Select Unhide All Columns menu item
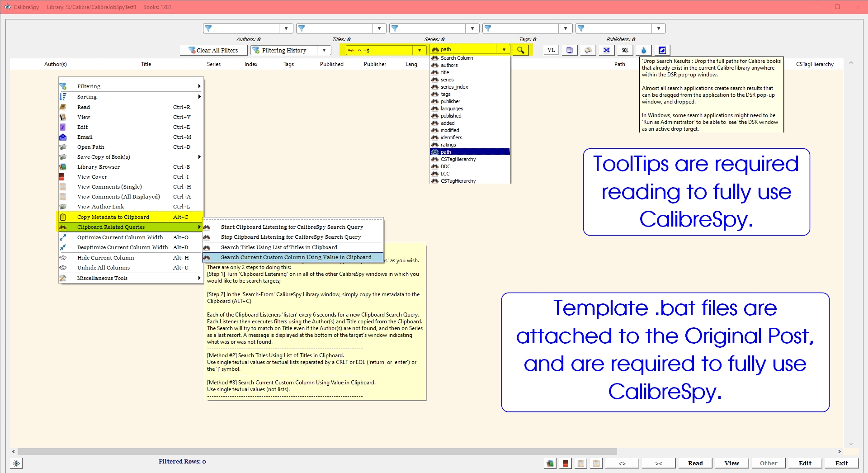This screenshot has height=473, width=868. coord(131,268)
